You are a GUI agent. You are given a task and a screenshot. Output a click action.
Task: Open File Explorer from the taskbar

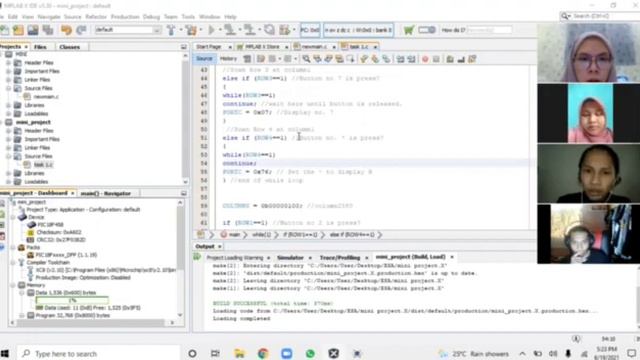point(239,353)
